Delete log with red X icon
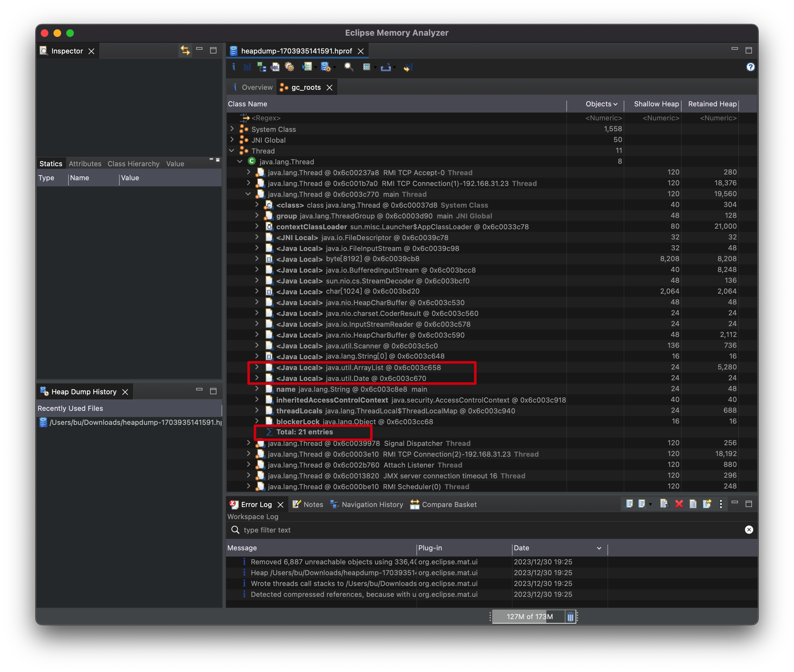The height and width of the screenshot is (672, 794). pyautogui.click(x=679, y=504)
